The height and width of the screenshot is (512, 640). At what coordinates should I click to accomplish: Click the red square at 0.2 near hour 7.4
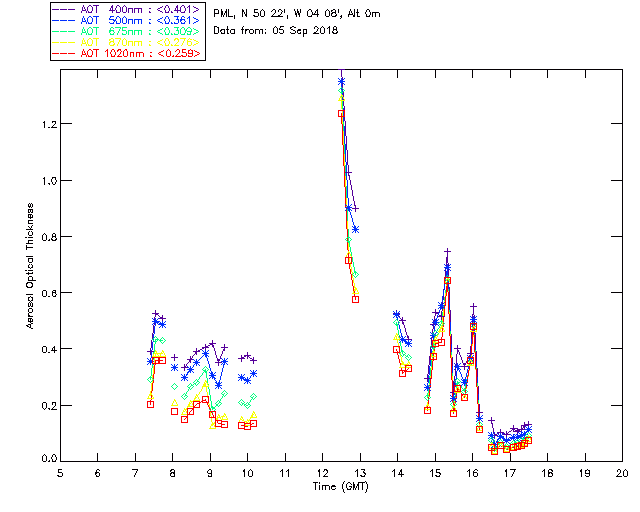[150, 404]
